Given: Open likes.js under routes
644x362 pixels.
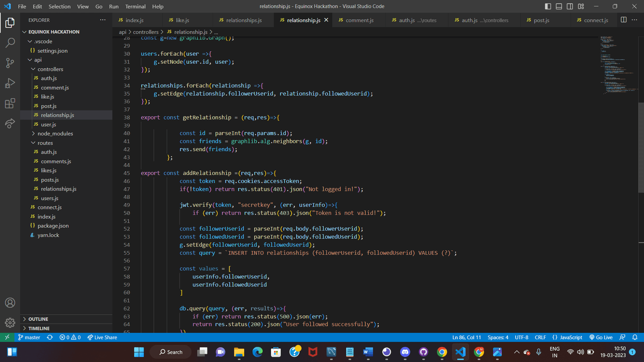Looking at the screenshot, I should [66, 171].
